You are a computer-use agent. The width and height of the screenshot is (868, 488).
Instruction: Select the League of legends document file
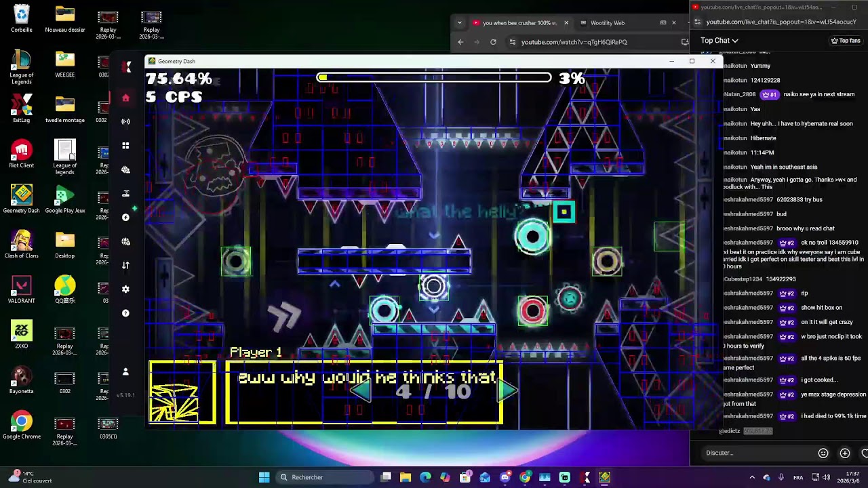click(x=65, y=157)
